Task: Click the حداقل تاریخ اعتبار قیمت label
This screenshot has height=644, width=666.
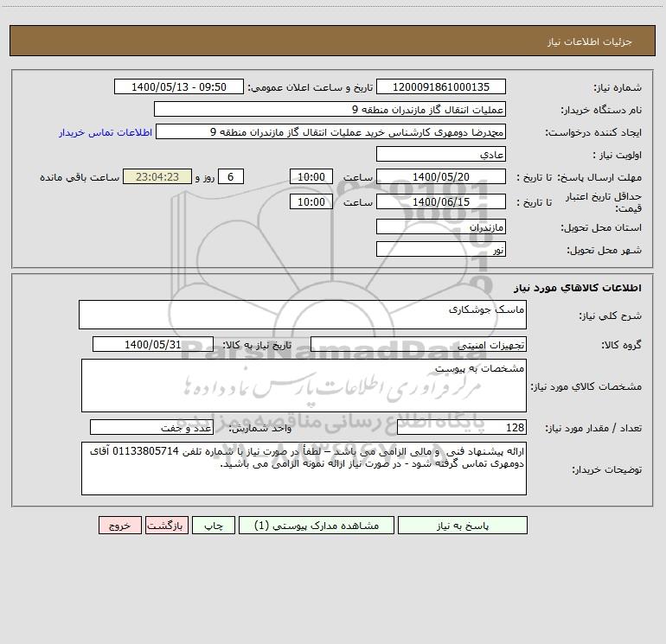Action: 604,202
